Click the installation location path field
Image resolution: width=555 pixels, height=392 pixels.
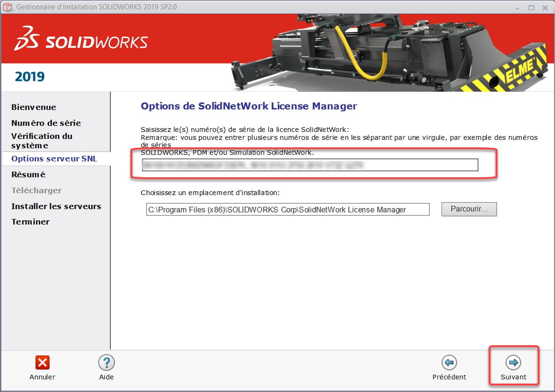pyautogui.click(x=288, y=209)
